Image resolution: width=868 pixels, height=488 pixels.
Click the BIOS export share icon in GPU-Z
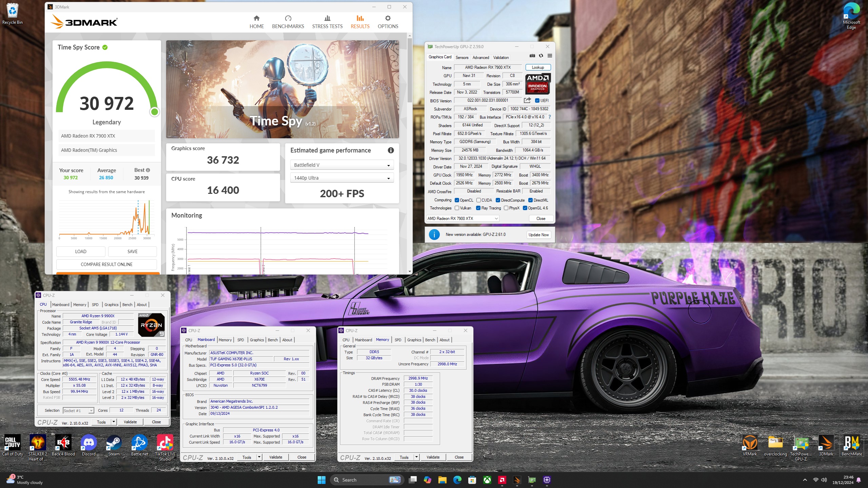click(x=527, y=100)
